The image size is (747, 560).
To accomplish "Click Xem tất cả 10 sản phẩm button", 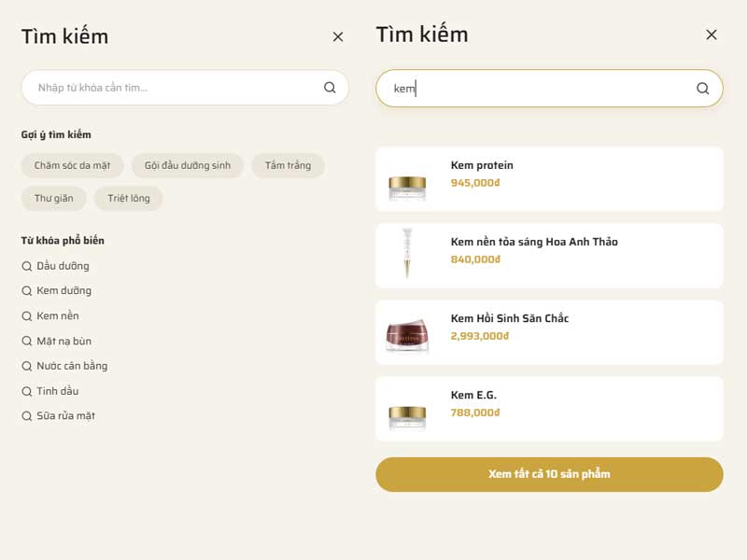I will 549,474.
